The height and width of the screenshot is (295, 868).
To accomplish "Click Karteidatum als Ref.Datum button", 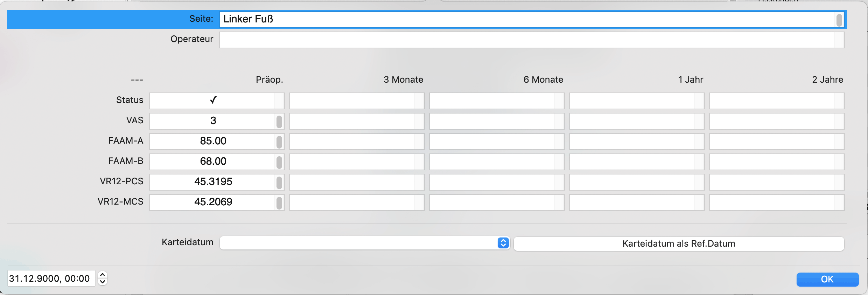I will coord(679,243).
